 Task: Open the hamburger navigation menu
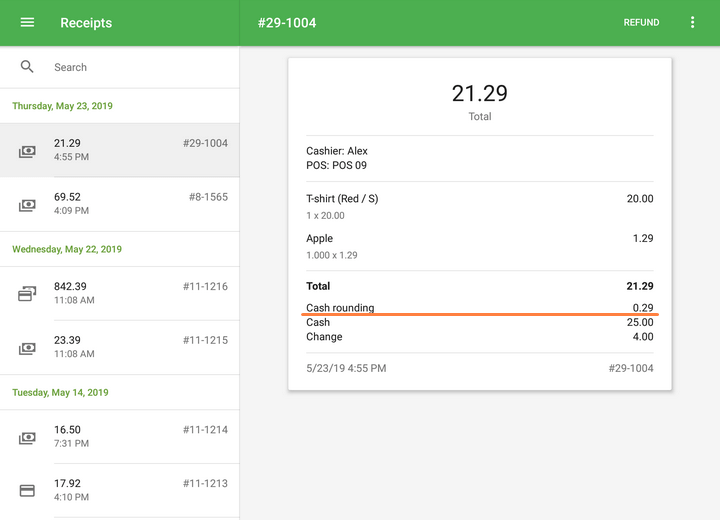coord(27,23)
